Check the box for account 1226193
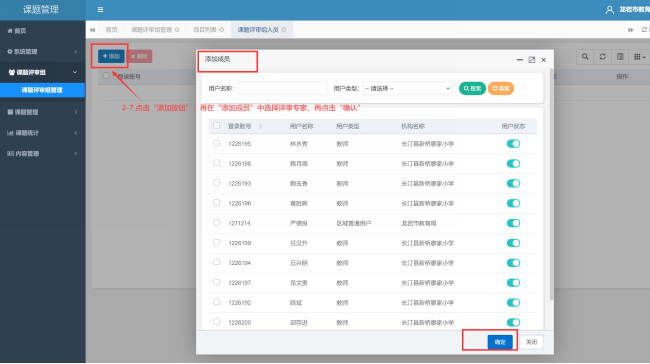The width and height of the screenshot is (650, 364). [216, 183]
